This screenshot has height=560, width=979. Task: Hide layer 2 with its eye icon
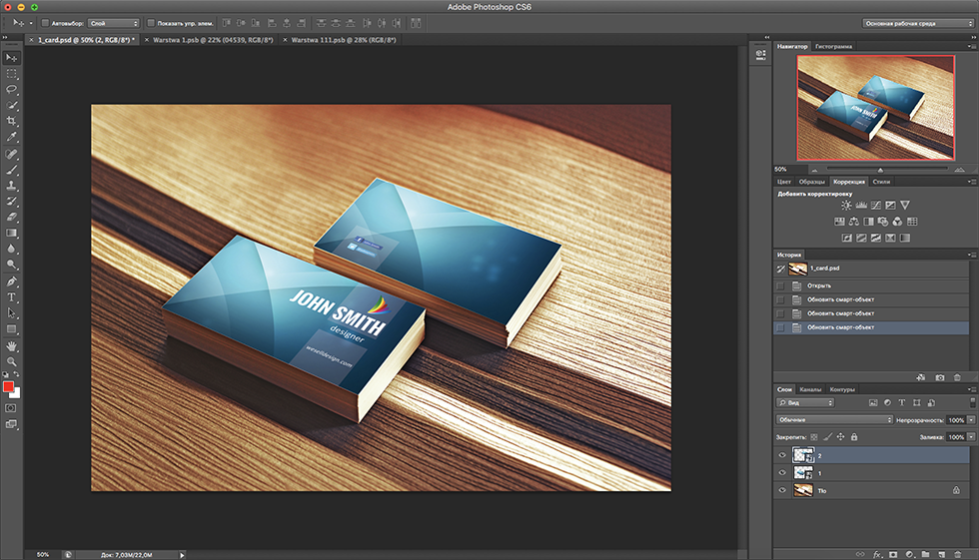(x=782, y=455)
